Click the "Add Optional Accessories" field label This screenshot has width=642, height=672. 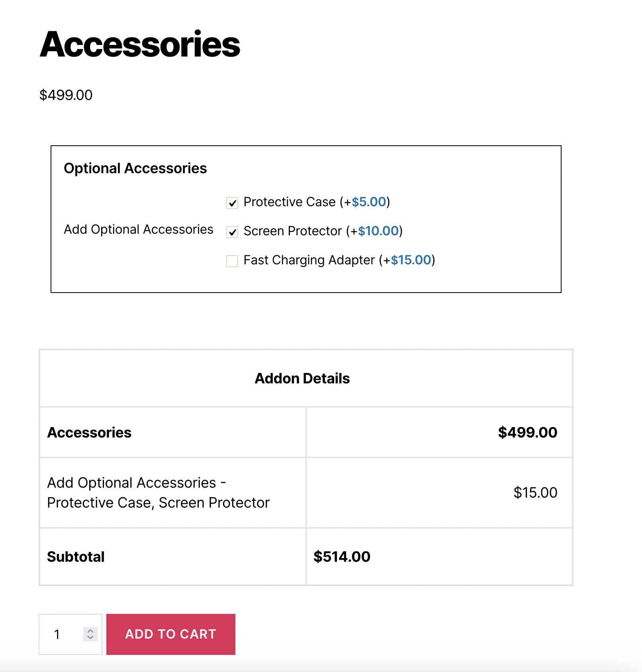(139, 230)
